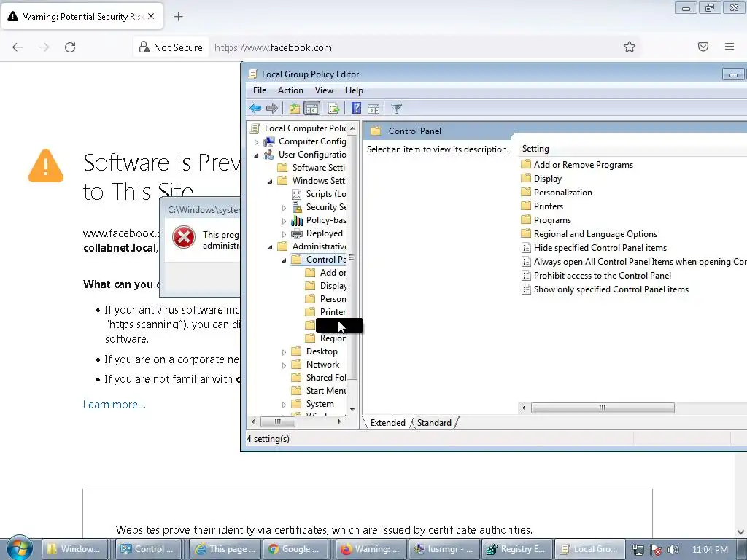Open the Personalization folder in Setting list
Screen dimensions: 747x560
pyautogui.click(x=556, y=192)
